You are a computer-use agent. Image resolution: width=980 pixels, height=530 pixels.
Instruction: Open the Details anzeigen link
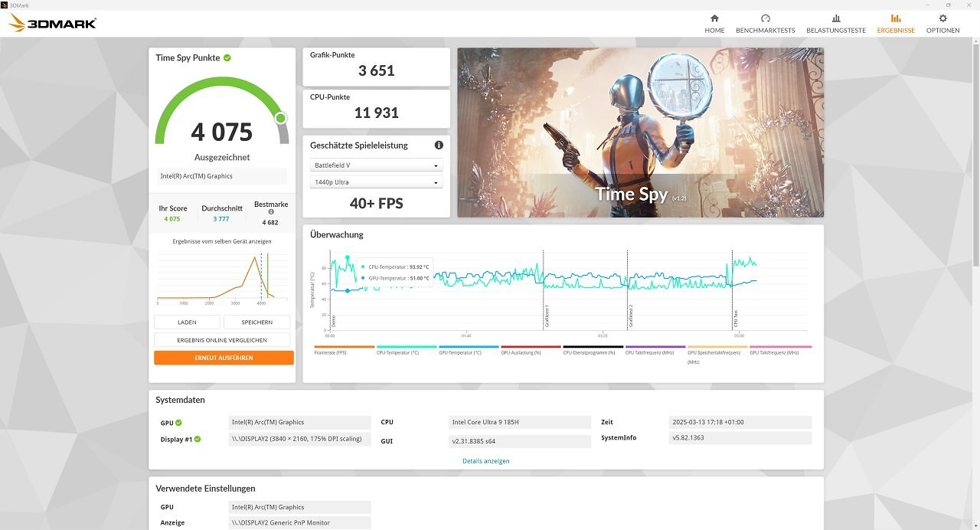[x=485, y=461]
